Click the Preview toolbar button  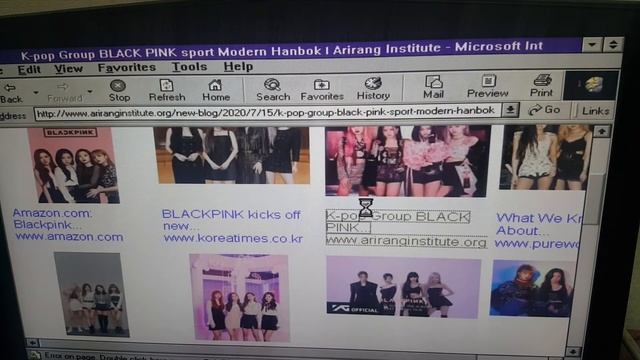point(487,87)
